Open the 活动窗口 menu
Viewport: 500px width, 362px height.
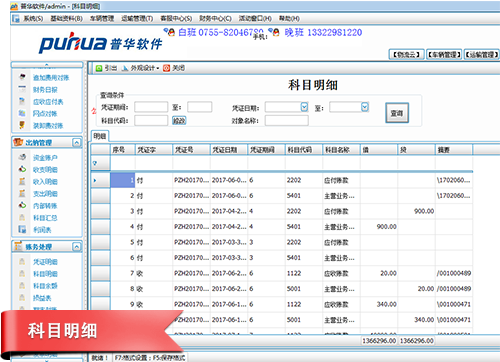(255, 19)
